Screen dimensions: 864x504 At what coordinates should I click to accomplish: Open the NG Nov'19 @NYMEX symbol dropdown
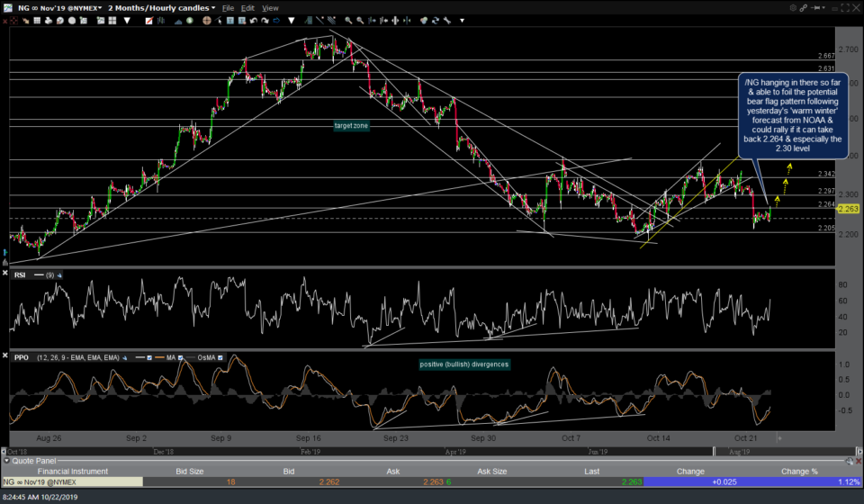click(59, 7)
